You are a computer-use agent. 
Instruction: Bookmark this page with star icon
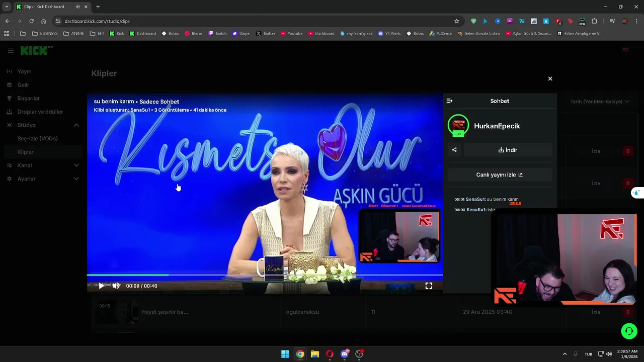tap(457, 21)
